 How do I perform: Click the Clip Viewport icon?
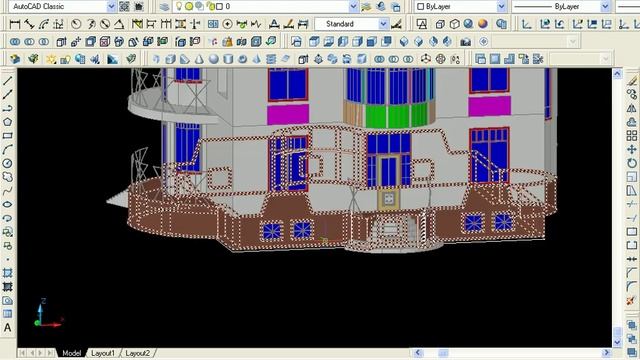click(538, 59)
